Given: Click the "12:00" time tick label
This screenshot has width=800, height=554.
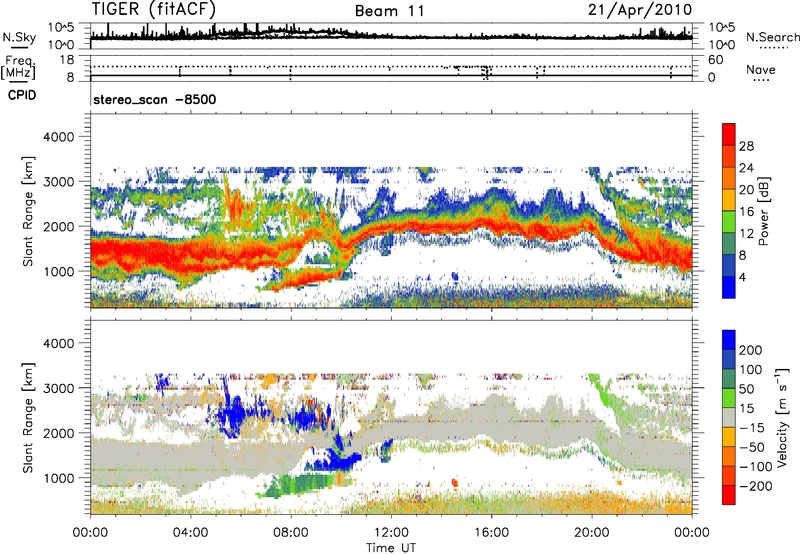Looking at the screenshot, I should pos(391,533).
